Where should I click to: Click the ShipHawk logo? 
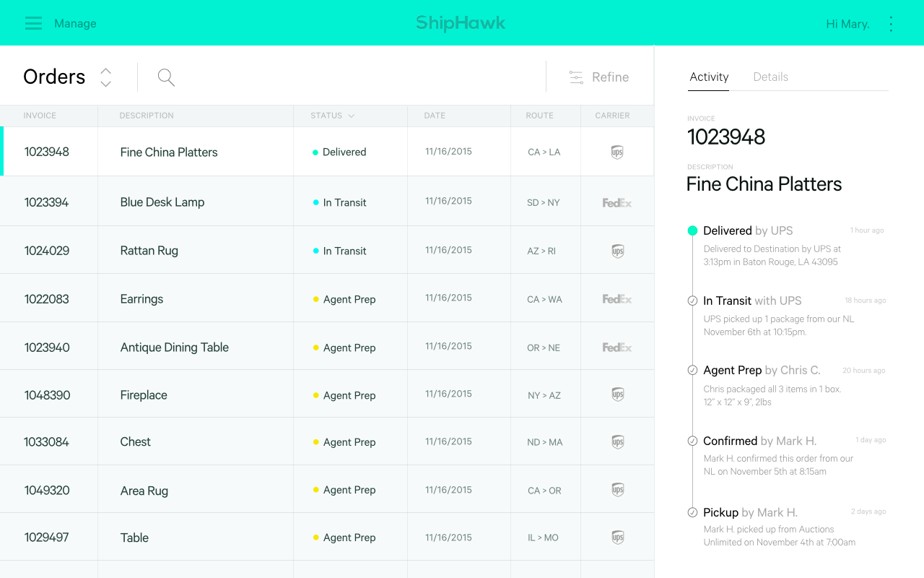point(461,23)
